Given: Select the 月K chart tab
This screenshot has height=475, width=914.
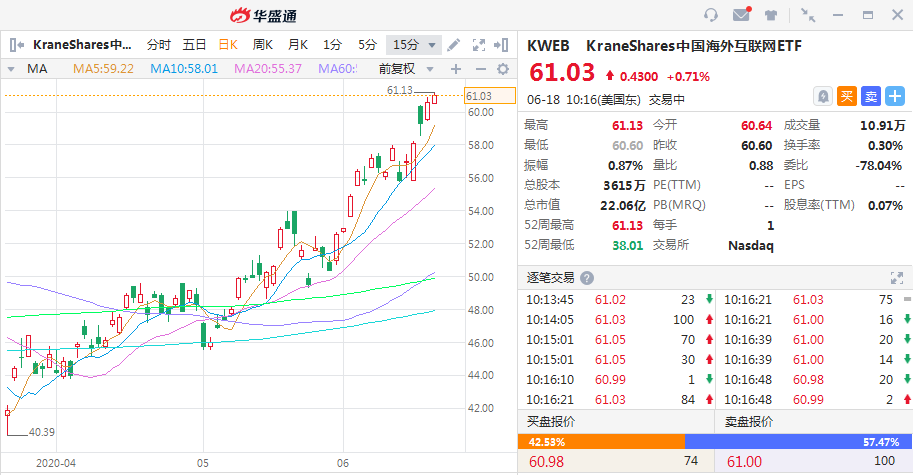Looking at the screenshot, I should 298,45.
